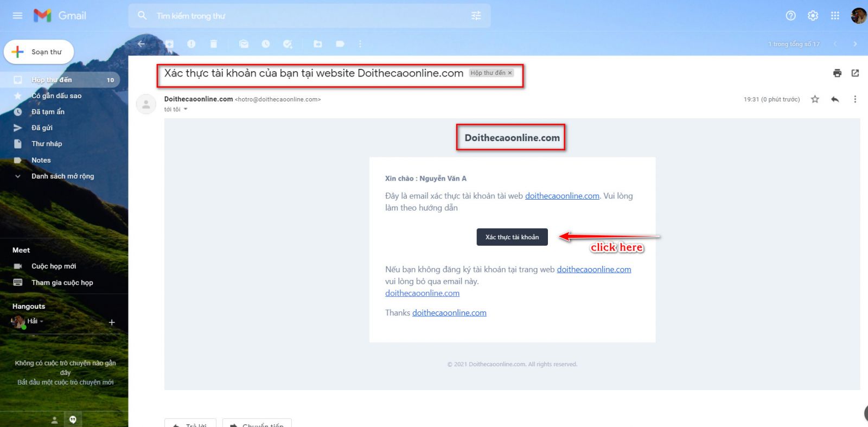Click the email subject Xác thực tài khoản
Screen dimensions: 868x427
pos(314,73)
